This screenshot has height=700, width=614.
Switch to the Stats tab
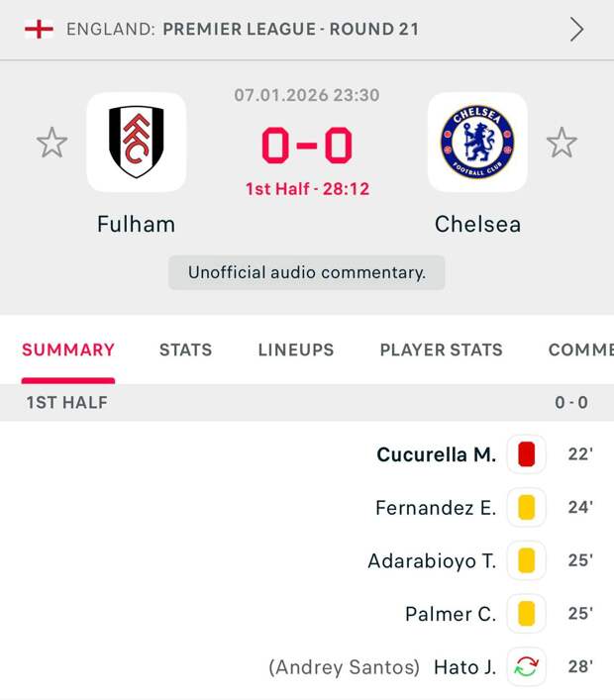tap(185, 350)
